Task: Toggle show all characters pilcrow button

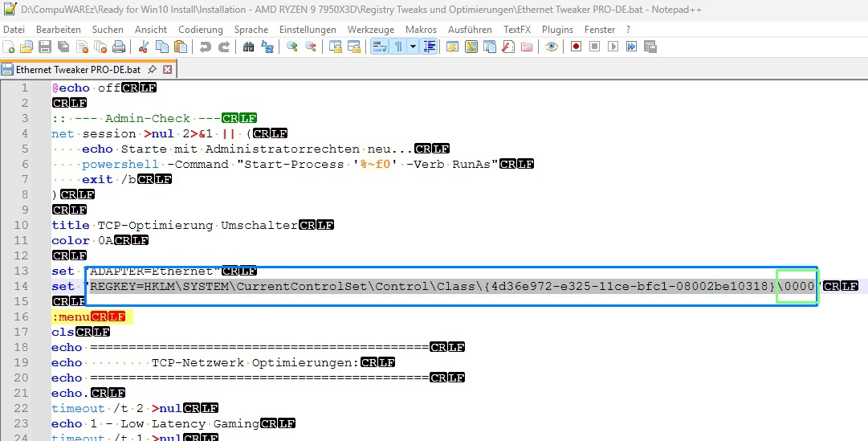Action: click(397, 47)
